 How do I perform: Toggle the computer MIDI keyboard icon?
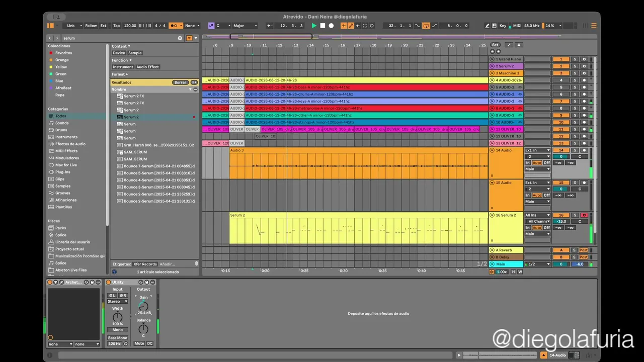point(495,26)
